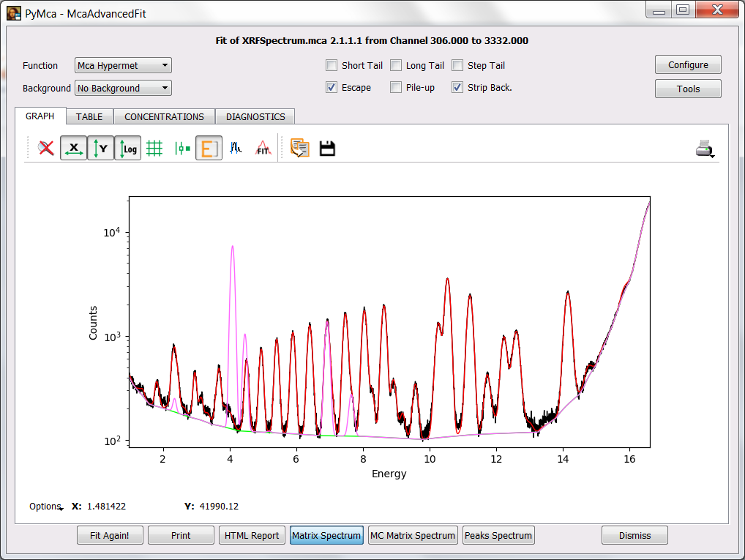Click the Dismiss button
Screen dimensions: 745x560
[x=634, y=536]
